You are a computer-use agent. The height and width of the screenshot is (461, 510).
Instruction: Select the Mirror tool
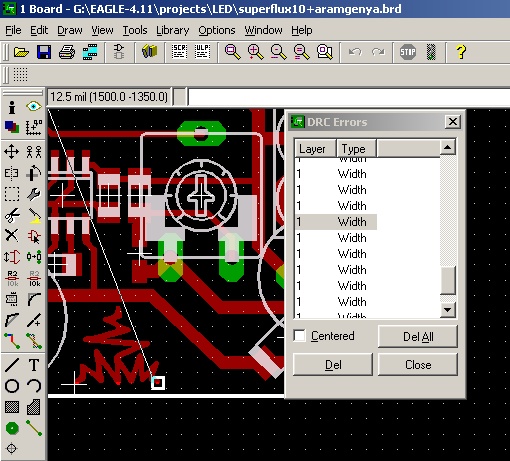click(12, 173)
